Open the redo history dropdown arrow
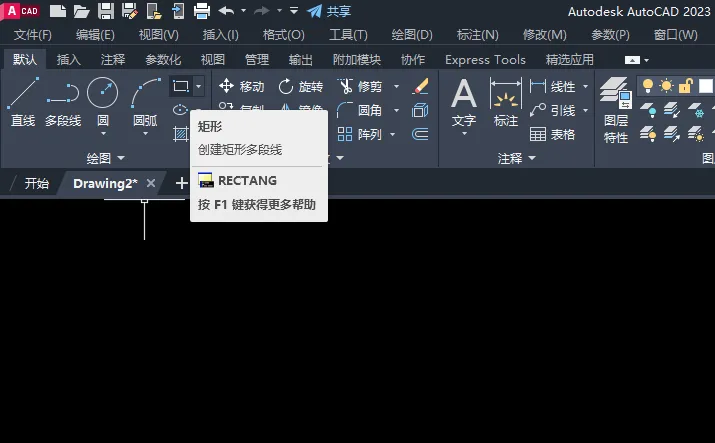This screenshot has width=715, height=443. point(279,10)
